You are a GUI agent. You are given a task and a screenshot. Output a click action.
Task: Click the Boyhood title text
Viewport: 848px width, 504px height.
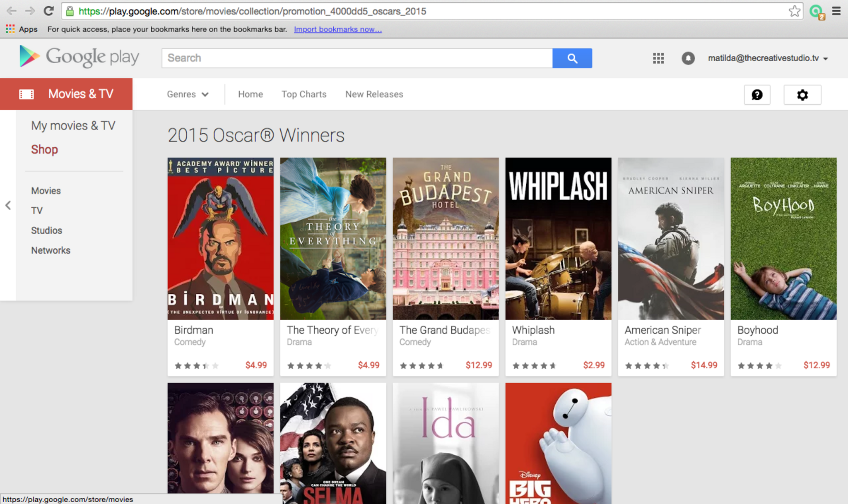tap(757, 330)
